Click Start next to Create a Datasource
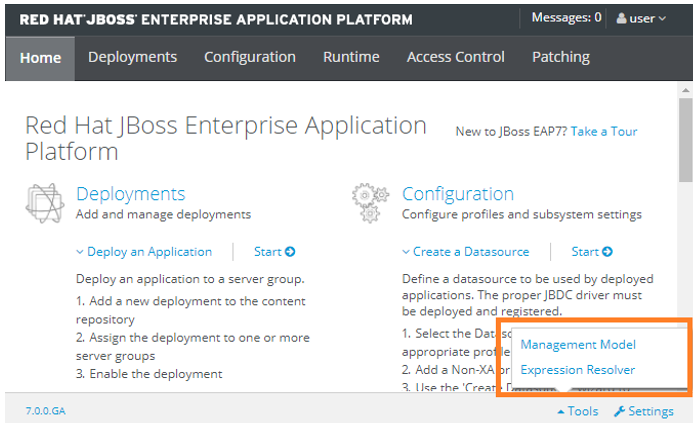693x423 pixels. pos(592,252)
